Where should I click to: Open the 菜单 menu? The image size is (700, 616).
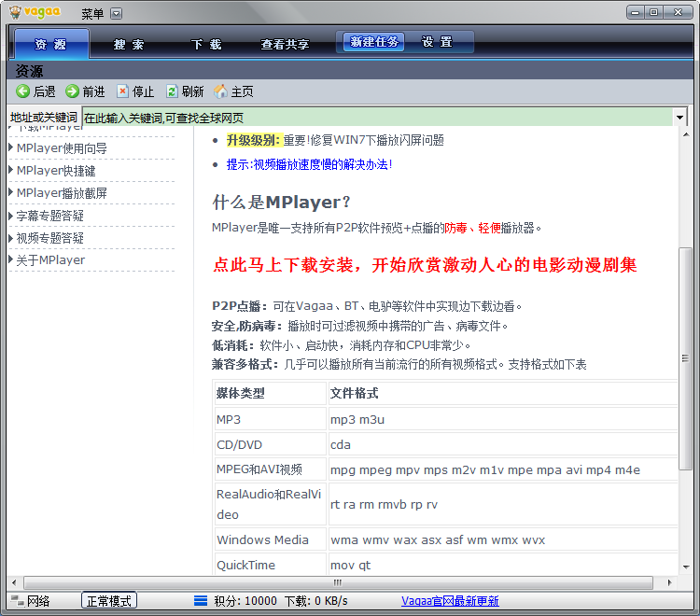(92, 14)
